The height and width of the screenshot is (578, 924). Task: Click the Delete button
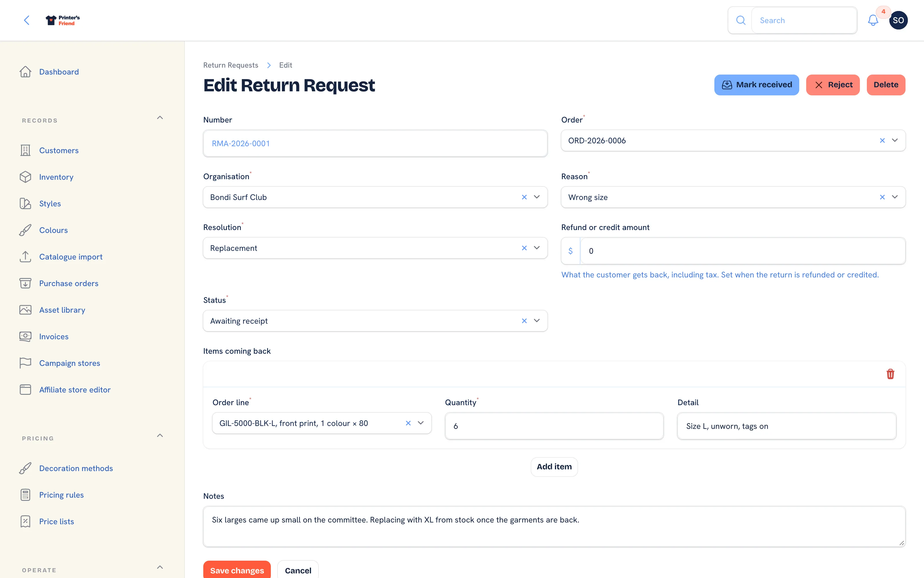tap(886, 85)
